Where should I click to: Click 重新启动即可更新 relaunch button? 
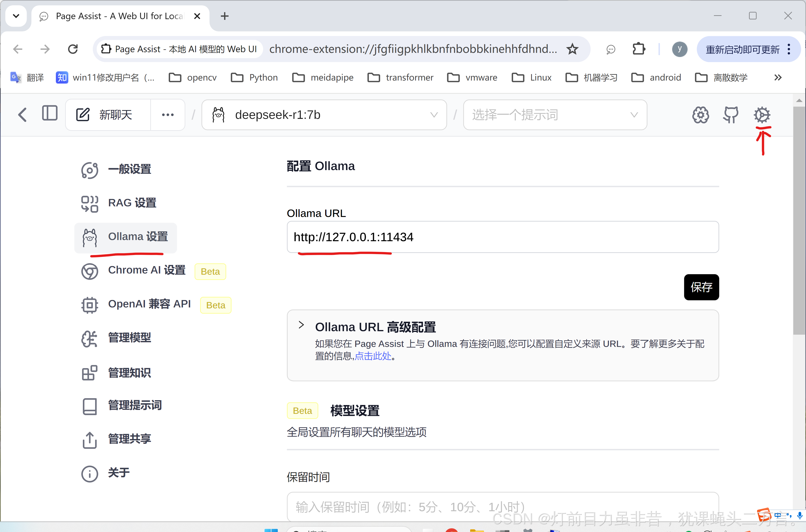tap(742, 50)
